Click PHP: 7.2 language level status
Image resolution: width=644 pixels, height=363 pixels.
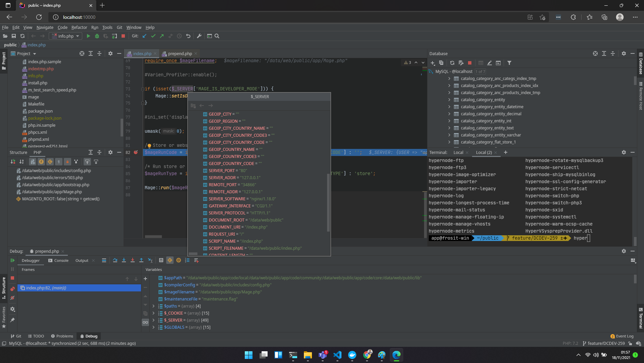coord(570,344)
